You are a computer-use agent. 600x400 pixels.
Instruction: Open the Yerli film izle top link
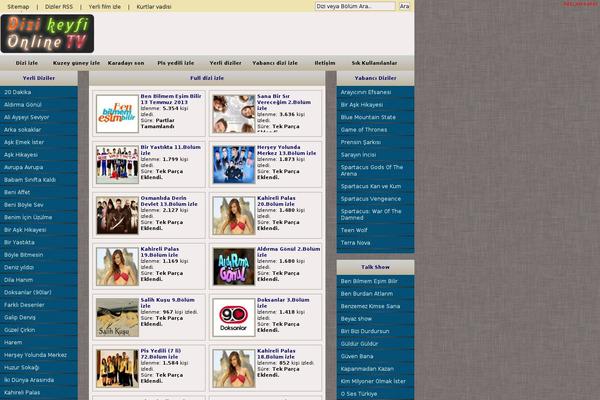(x=104, y=7)
